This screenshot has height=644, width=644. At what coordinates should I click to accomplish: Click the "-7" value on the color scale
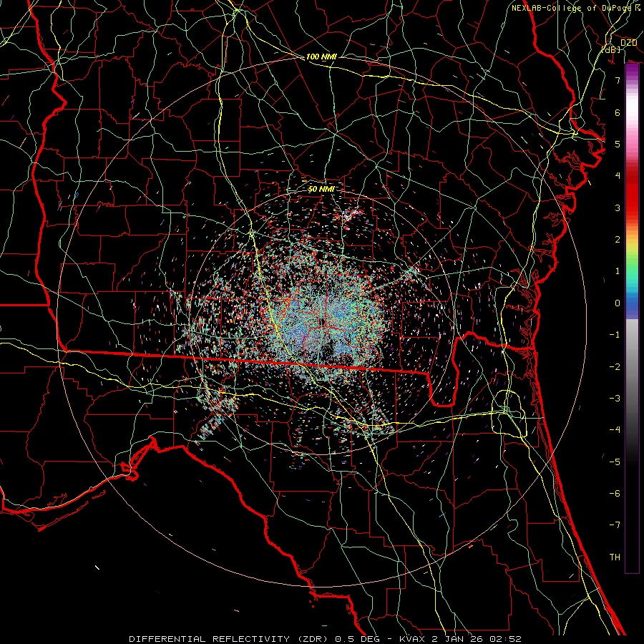point(615,525)
